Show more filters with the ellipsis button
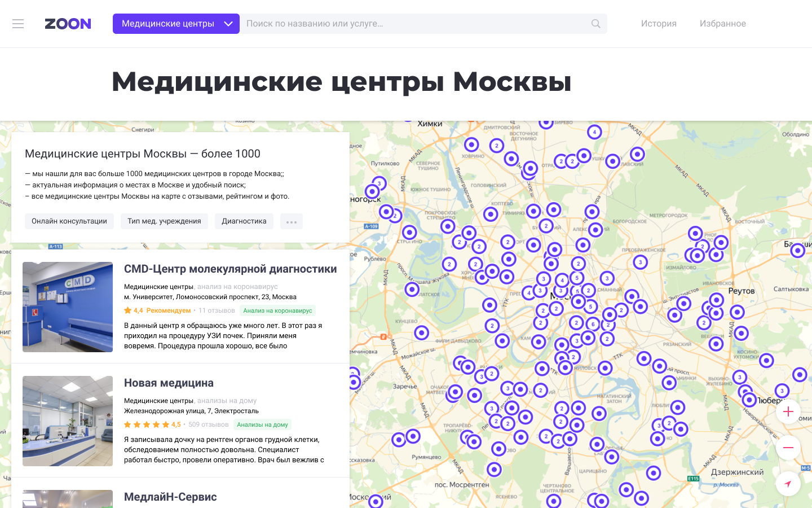The height and width of the screenshot is (508, 812). pyautogui.click(x=292, y=221)
